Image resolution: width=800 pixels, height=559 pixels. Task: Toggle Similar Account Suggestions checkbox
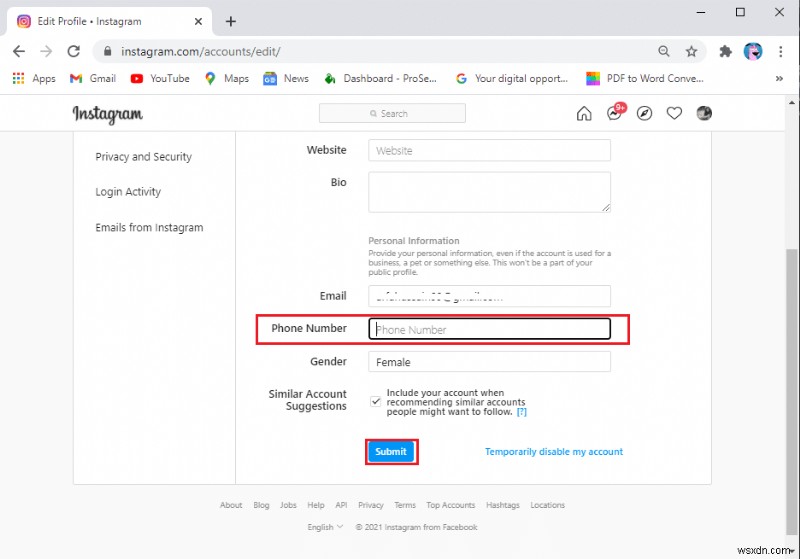pyautogui.click(x=376, y=401)
